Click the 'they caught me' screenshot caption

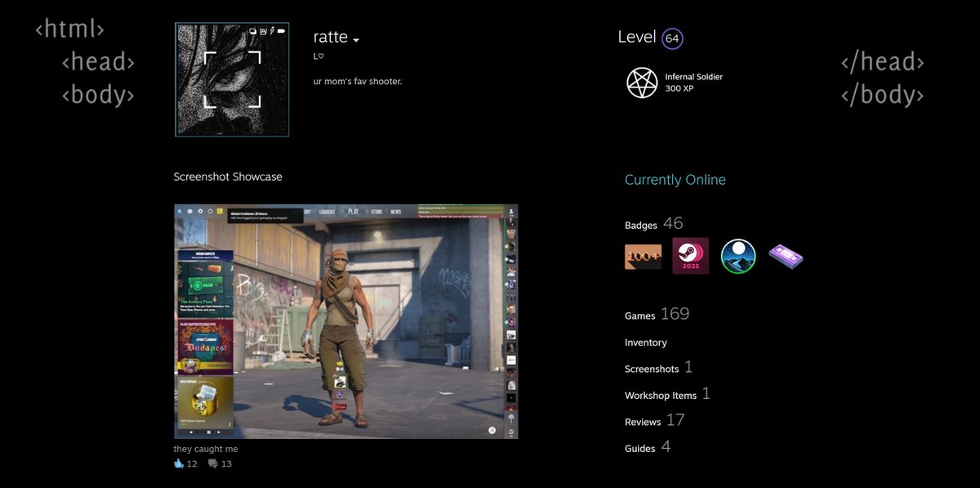point(206,449)
